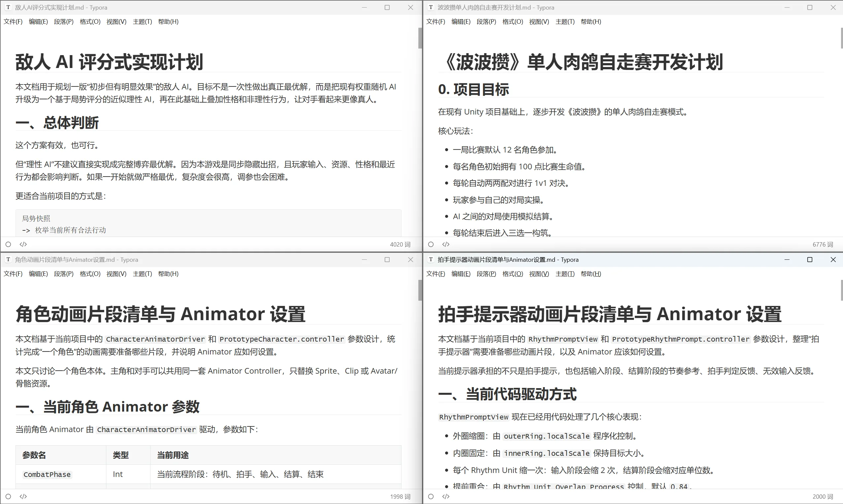
Task: Switch to source code mode in 敌人AI window
Action: 23,244
